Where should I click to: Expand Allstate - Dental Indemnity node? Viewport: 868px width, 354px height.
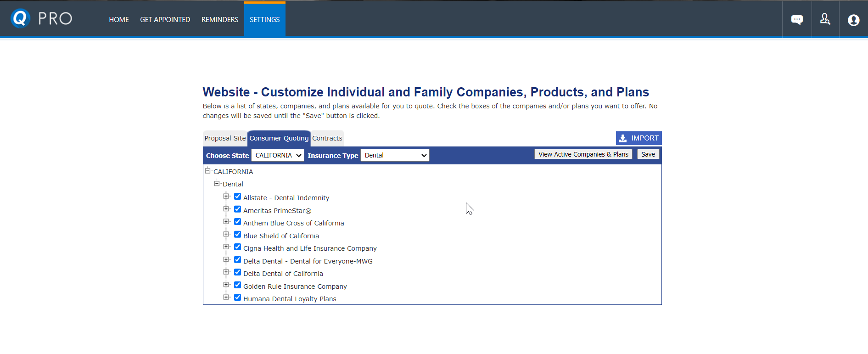point(226,196)
